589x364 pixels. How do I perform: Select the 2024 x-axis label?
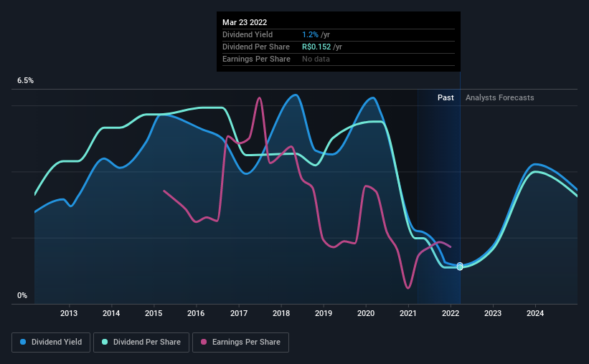pos(535,313)
